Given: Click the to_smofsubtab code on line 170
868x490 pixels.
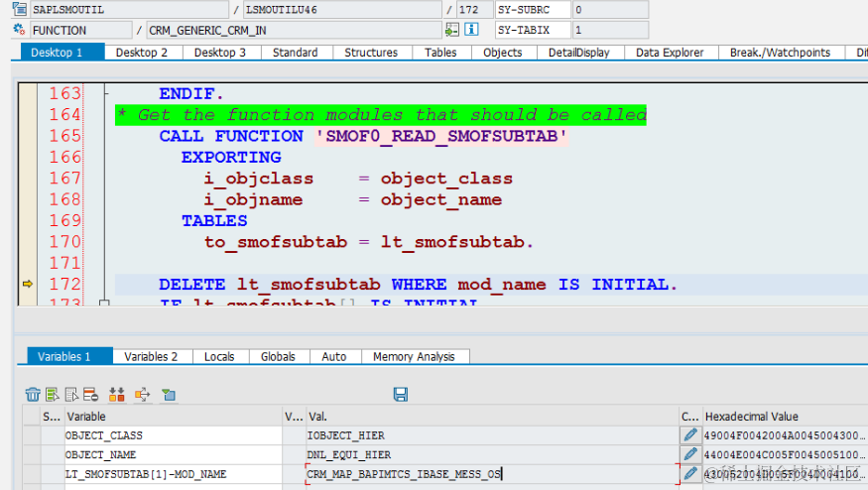Looking at the screenshot, I should tap(275, 242).
